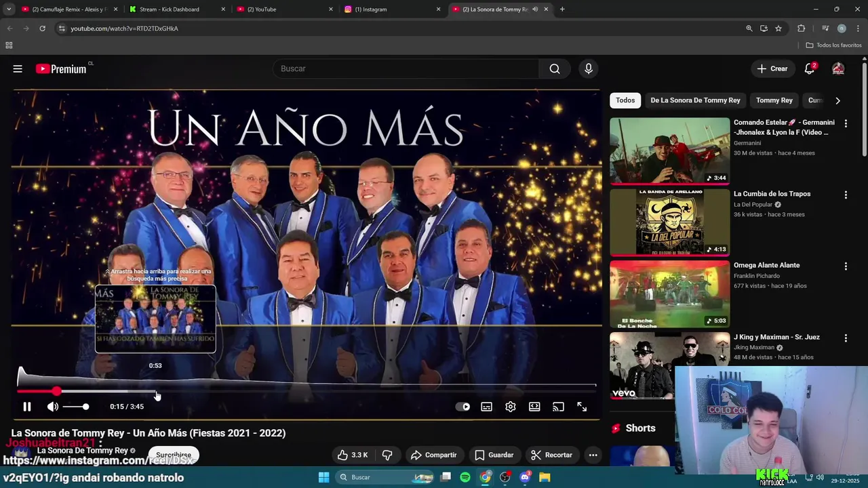Reload the page in Chrome
The width and height of the screenshot is (868, 488).
click(42, 28)
